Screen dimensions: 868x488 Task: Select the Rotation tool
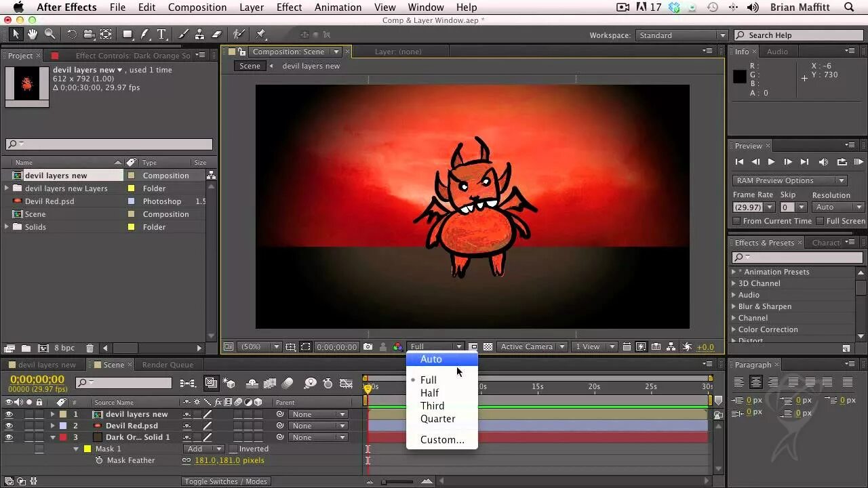point(71,34)
